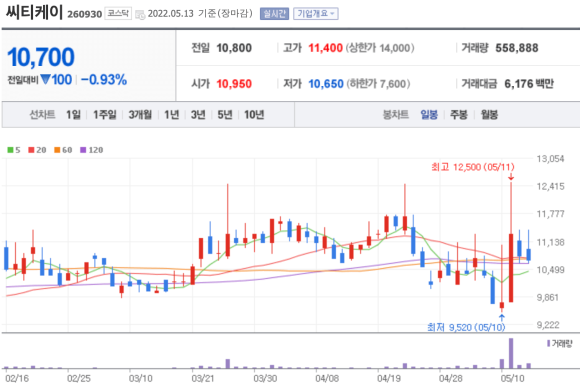This screenshot has width=580, height=390.
Task: Show the 1년 line chart
Action: (171, 115)
